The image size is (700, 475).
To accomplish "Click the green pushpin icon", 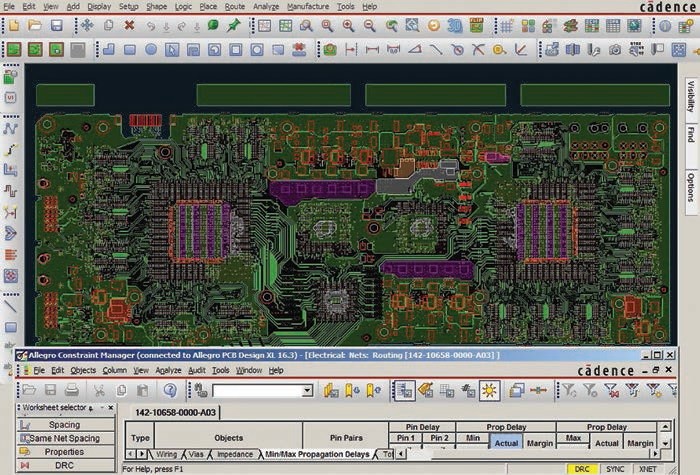I will point(234,25).
